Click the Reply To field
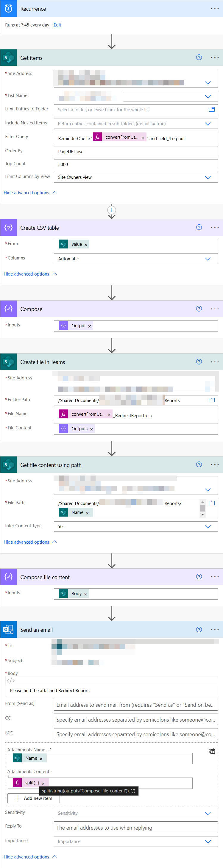223x868 pixels. [x=136, y=828]
